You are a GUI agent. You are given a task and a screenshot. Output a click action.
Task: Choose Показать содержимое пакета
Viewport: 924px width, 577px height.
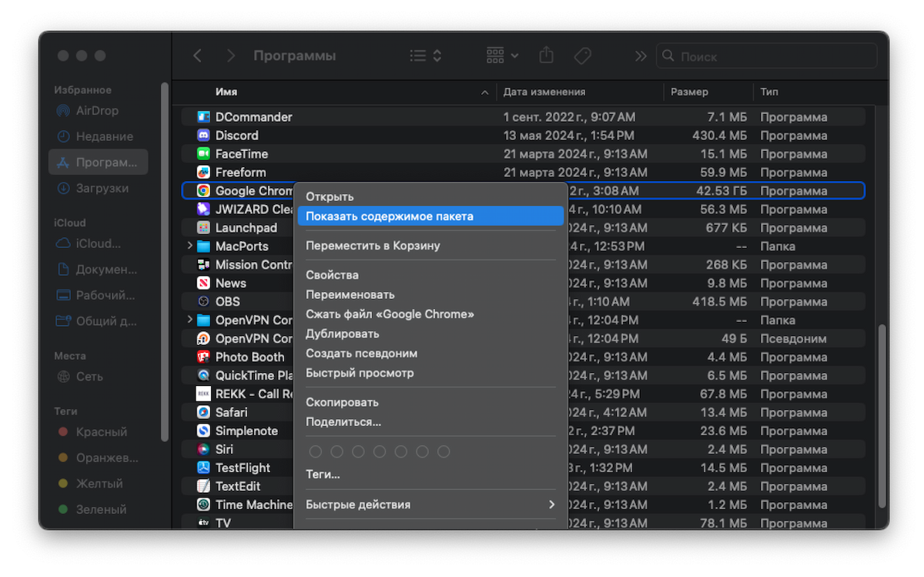click(430, 216)
